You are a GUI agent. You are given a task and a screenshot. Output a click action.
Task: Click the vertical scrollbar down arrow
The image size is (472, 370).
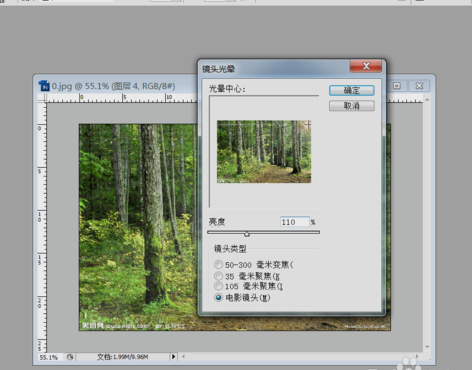point(427,347)
